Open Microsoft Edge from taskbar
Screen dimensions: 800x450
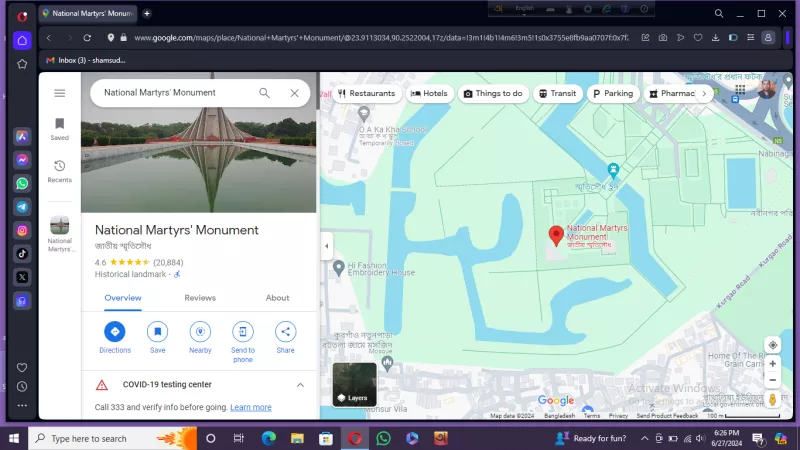pyautogui.click(x=268, y=438)
